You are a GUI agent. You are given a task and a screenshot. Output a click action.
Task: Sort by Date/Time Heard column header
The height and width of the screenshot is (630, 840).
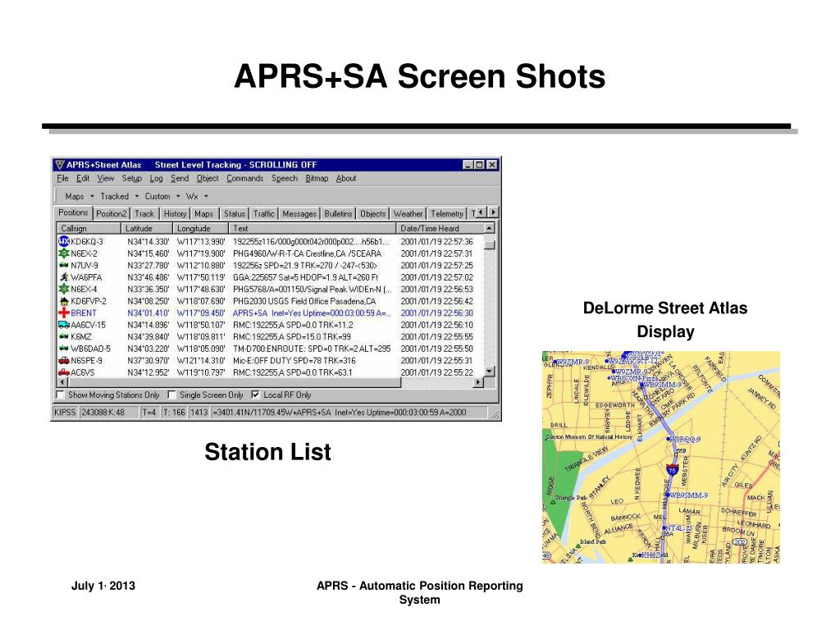pyautogui.click(x=440, y=228)
